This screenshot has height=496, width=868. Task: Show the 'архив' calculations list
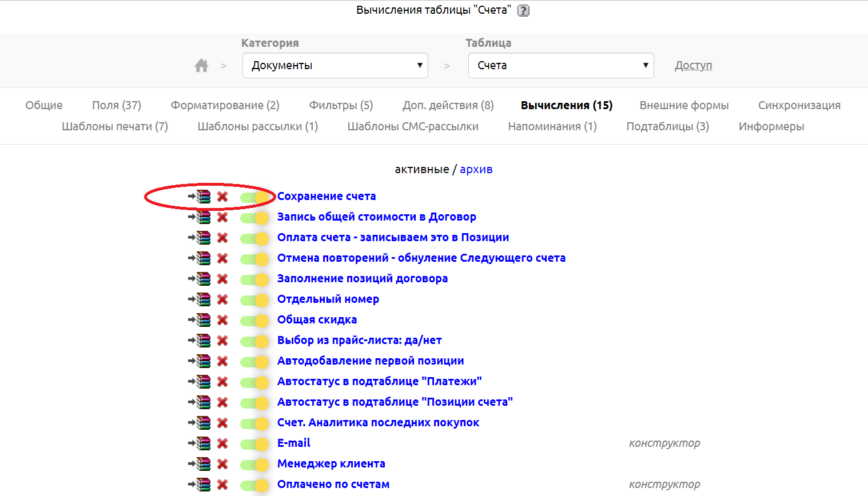pyautogui.click(x=476, y=169)
